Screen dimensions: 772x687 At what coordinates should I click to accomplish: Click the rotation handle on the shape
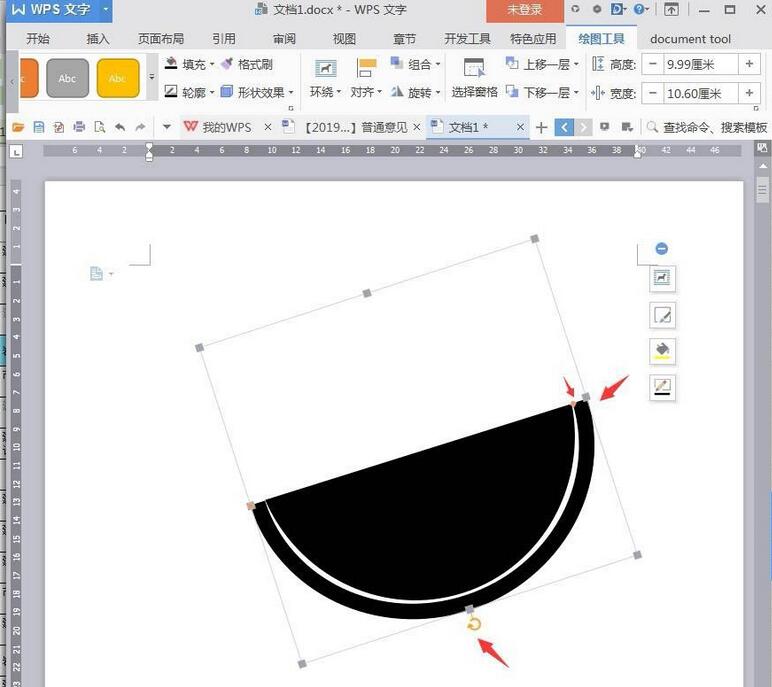474,624
